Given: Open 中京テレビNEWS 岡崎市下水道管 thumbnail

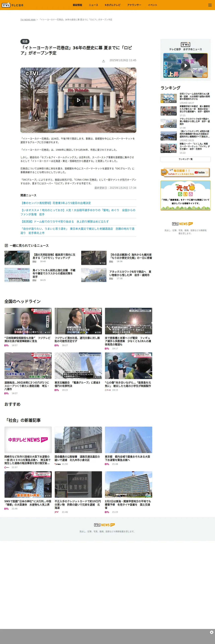Looking at the screenshot, I should [28, 440].
